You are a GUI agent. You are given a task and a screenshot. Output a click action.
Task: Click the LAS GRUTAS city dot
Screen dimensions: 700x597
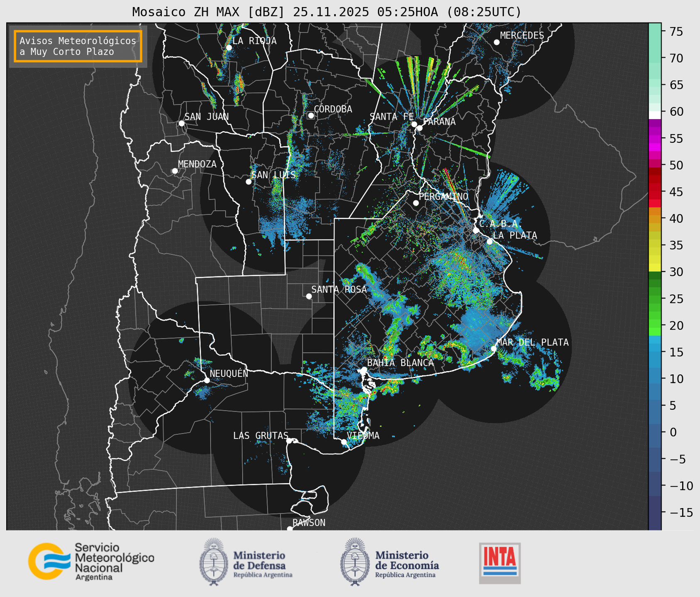coord(289,441)
